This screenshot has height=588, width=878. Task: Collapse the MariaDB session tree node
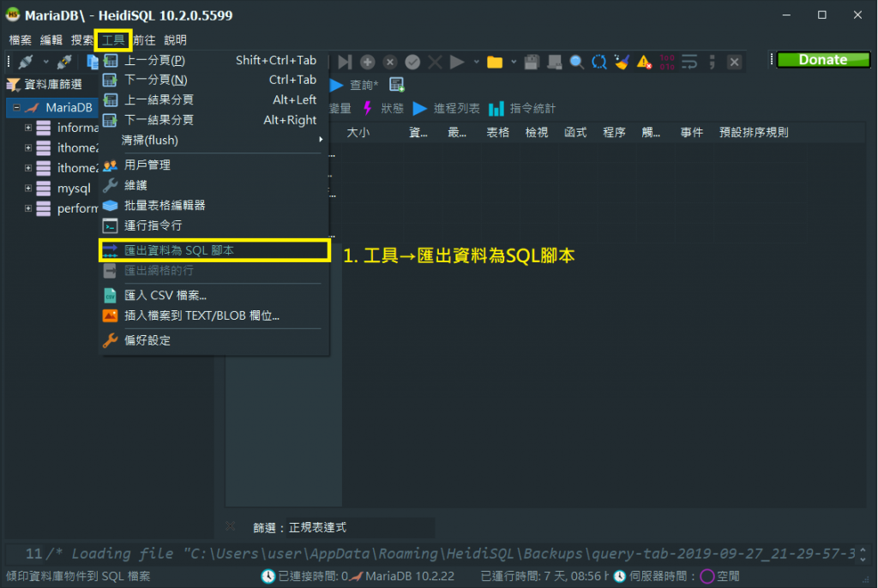pos(17,107)
